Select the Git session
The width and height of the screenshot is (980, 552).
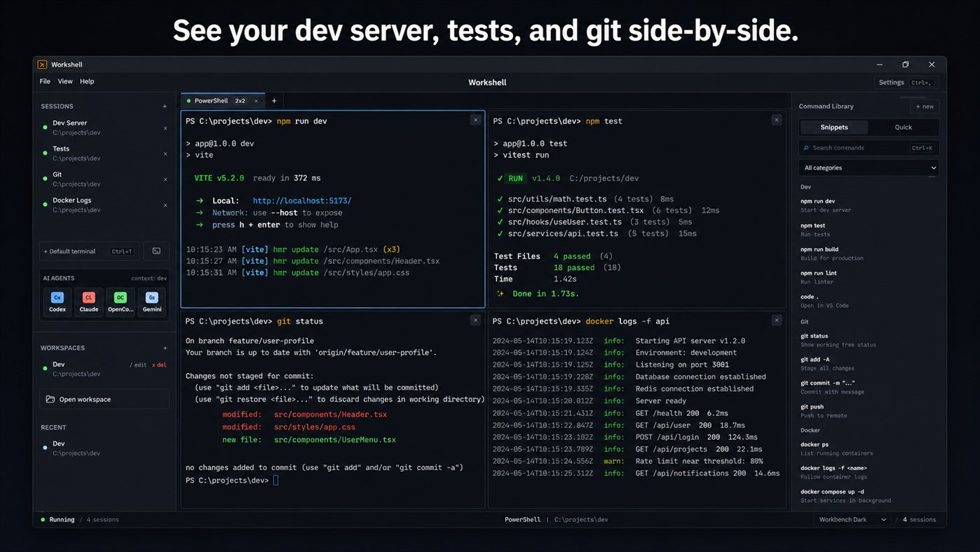(x=104, y=179)
